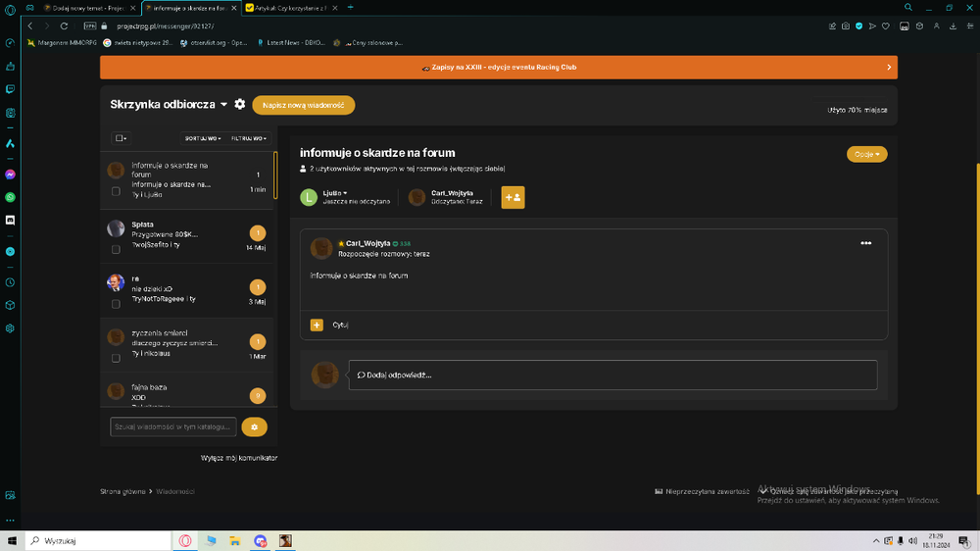The height and width of the screenshot is (551, 980).
Task: Open the Twitch icon in the sidebar
Action: pos(10,89)
